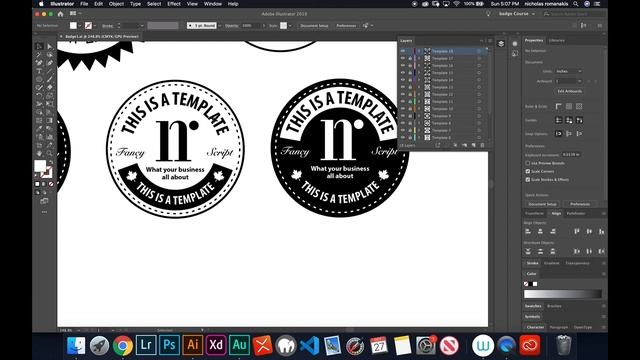Screen dimensions: 640x360
Task: Open the Arrange Documents icon
Action: 73,13
